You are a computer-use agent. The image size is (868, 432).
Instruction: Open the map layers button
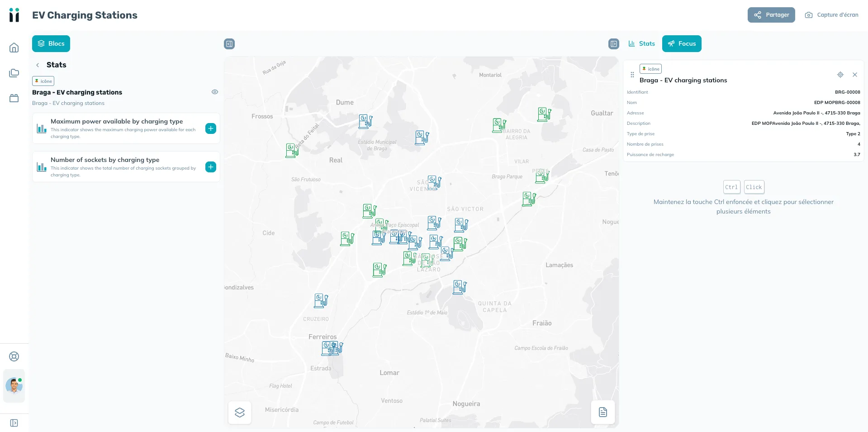click(240, 412)
